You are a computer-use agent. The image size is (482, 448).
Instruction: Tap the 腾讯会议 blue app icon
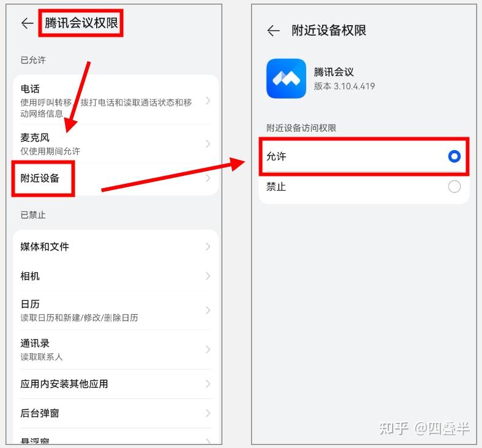click(286, 78)
